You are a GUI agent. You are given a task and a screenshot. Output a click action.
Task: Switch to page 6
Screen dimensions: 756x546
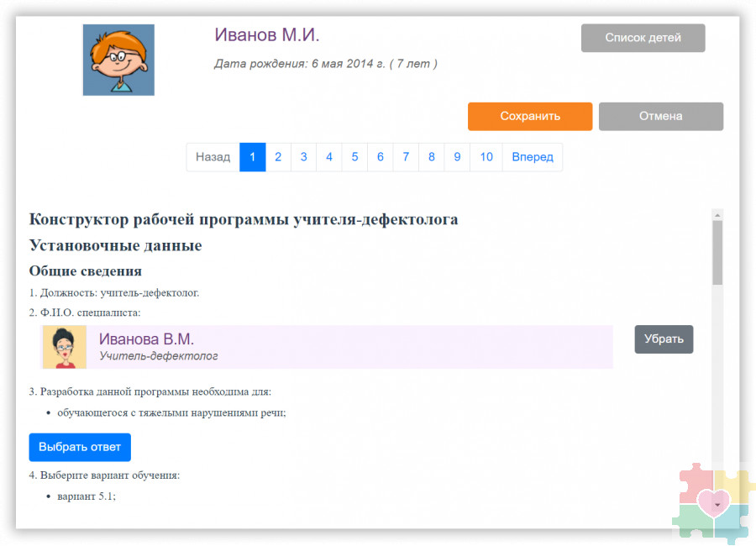coord(381,157)
